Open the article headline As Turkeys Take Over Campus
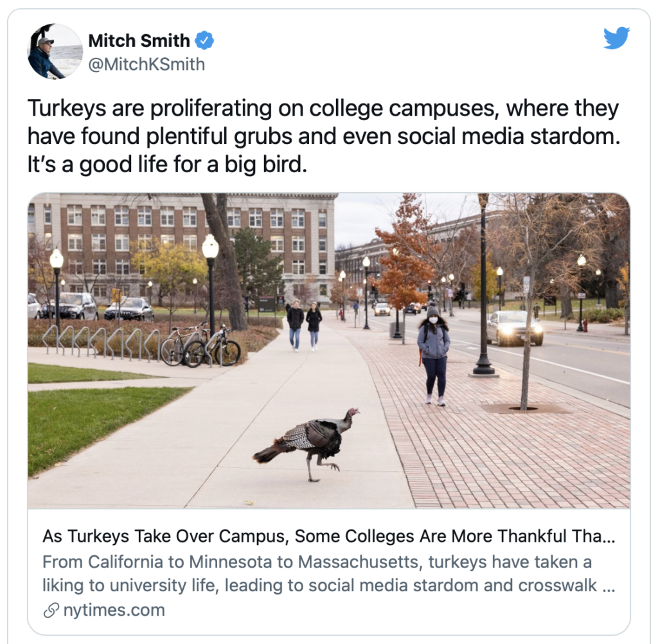 point(328,536)
